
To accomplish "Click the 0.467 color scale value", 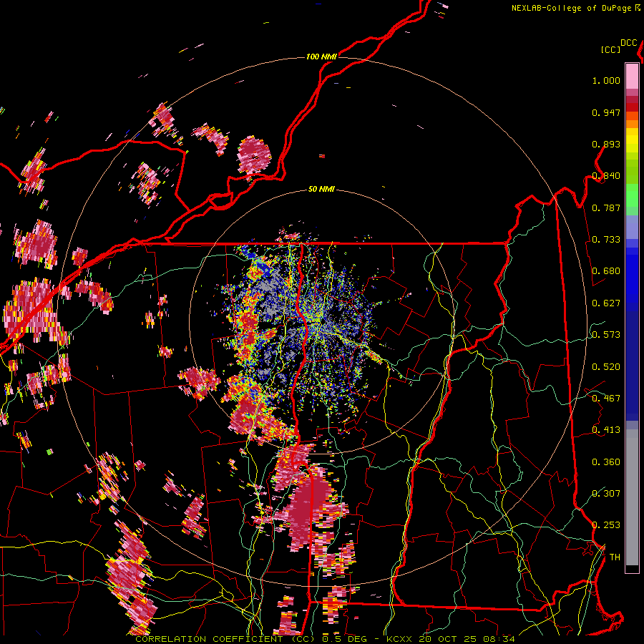I will 606,399.
